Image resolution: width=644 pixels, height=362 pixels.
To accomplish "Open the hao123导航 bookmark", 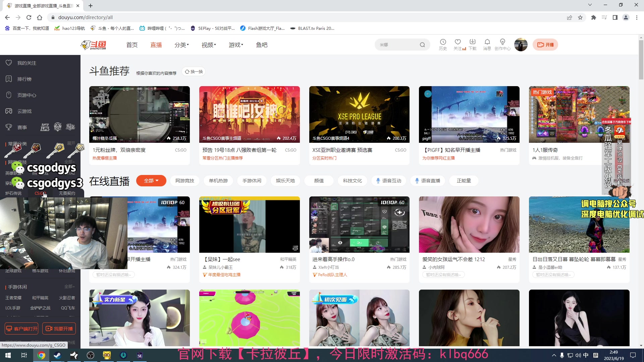I will tap(70, 28).
